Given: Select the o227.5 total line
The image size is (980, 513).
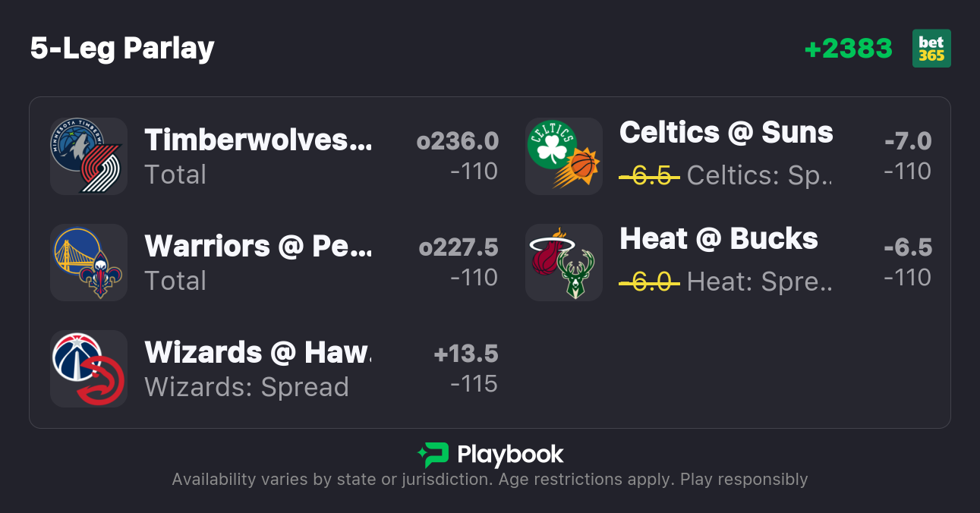Looking at the screenshot, I should pyautogui.click(x=458, y=247).
